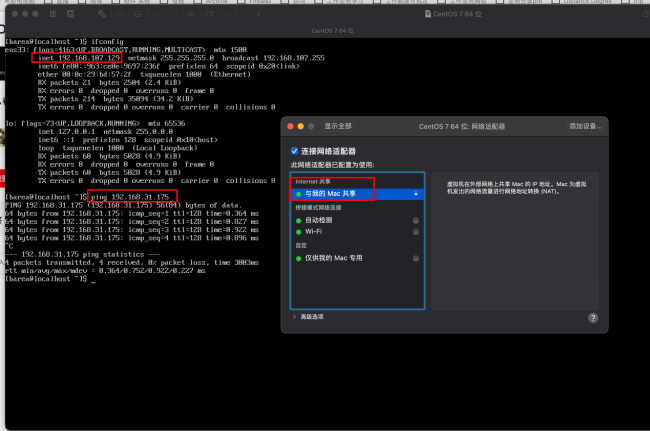The height and width of the screenshot is (431, 650).
Task: Open virtual machine settings wrench icon
Action: point(102,14)
